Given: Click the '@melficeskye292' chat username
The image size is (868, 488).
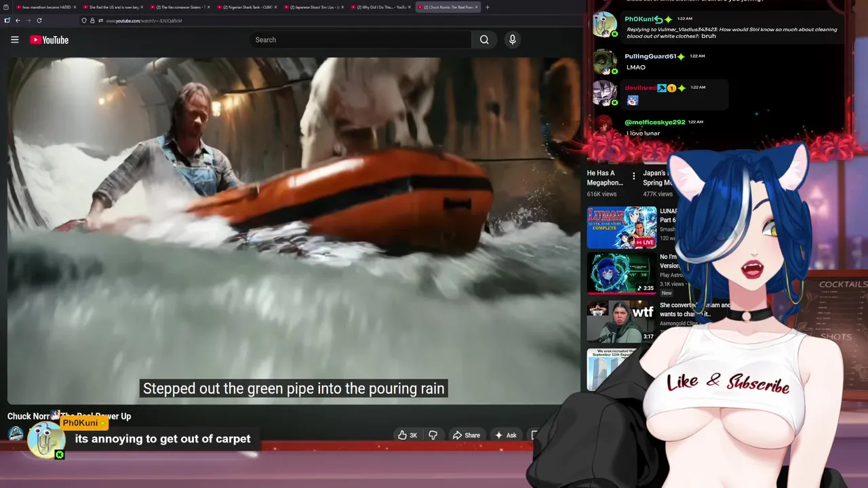Looking at the screenshot, I should pyautogui.click(x=654, y=122).
